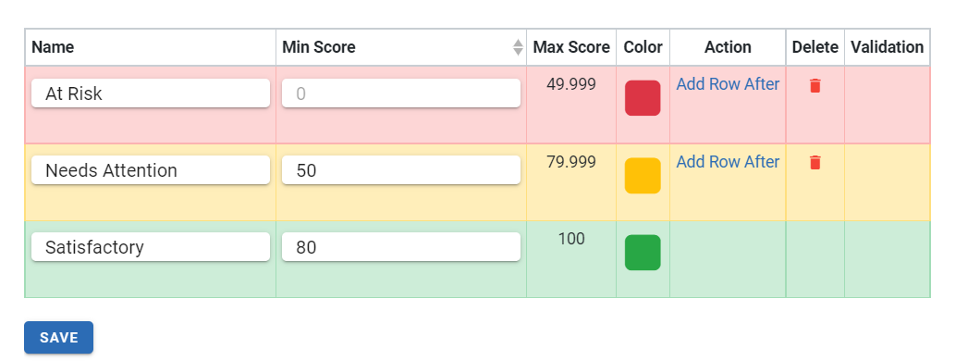Viewport: 980px width, 361px height.
Task: Open the yellow color swatch for Needs Attention
Action: (x=643, y=176)
